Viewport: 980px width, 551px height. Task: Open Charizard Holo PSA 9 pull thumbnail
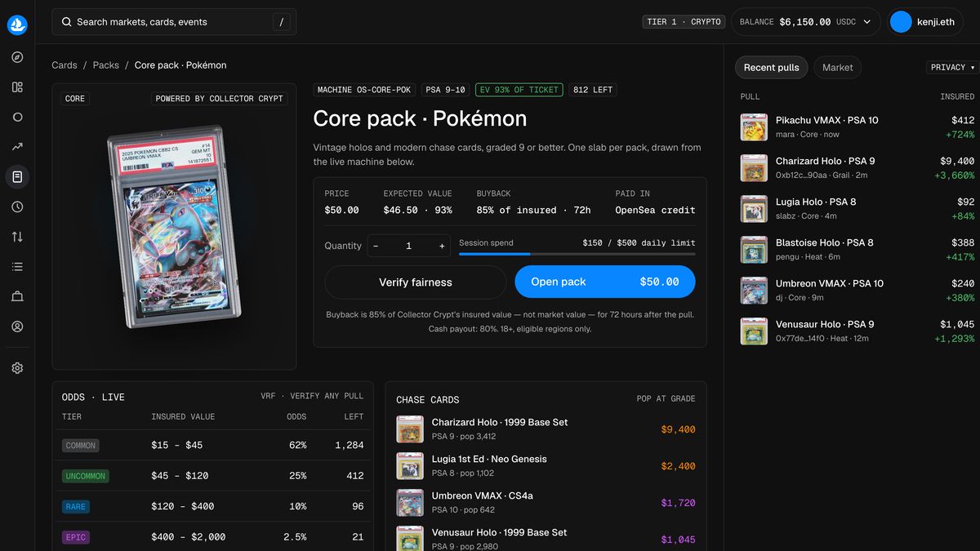pos(754,168)
